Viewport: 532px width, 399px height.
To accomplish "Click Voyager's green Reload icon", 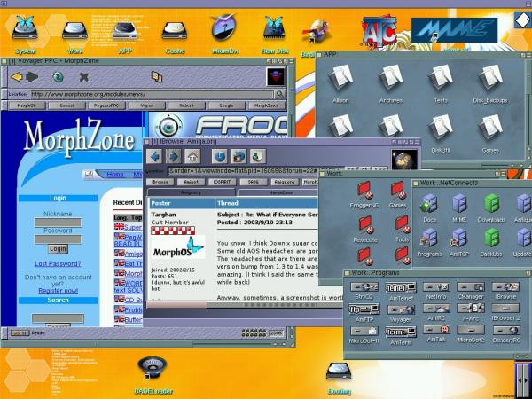I will 58,77.
